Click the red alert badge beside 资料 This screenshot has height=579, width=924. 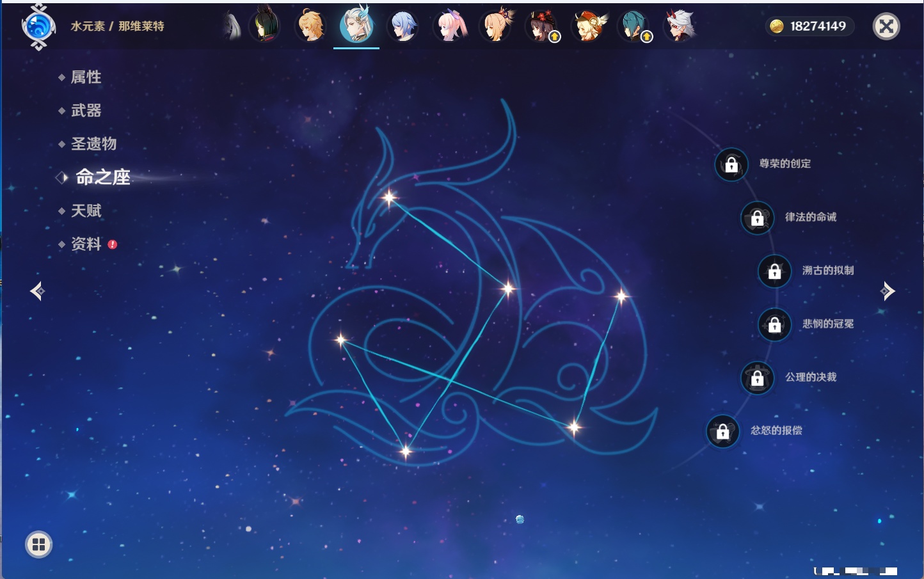click(x=113, y=244)
